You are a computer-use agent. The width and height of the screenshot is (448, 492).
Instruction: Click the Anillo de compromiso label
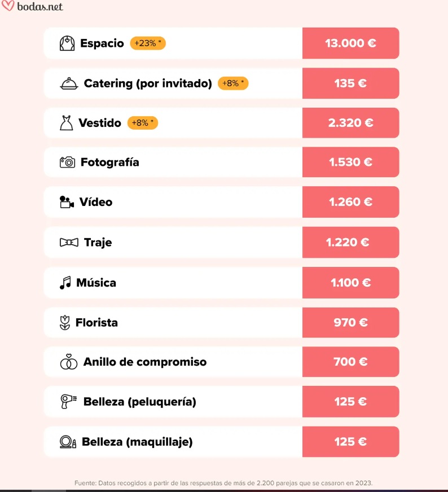coord(145,362)
